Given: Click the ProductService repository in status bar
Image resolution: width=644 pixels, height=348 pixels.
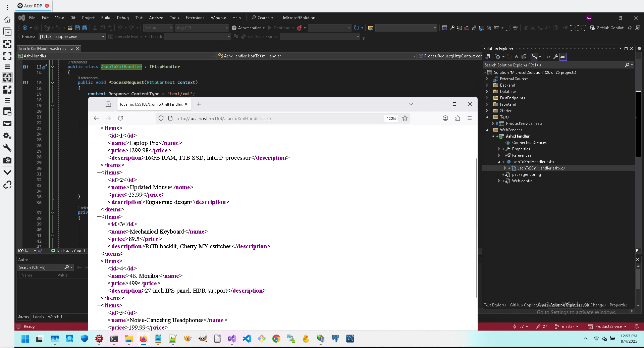Looking at the screenshot, I should [x=607, y=327].
